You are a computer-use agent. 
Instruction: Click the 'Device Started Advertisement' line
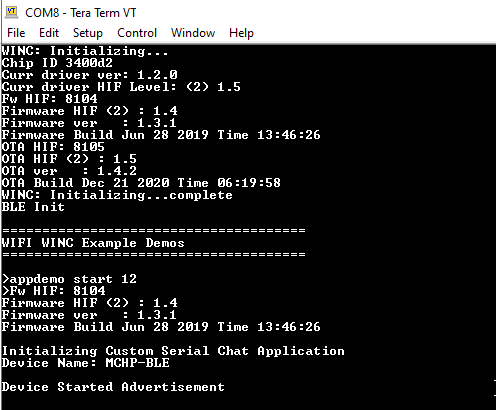[x=113, y=387]
